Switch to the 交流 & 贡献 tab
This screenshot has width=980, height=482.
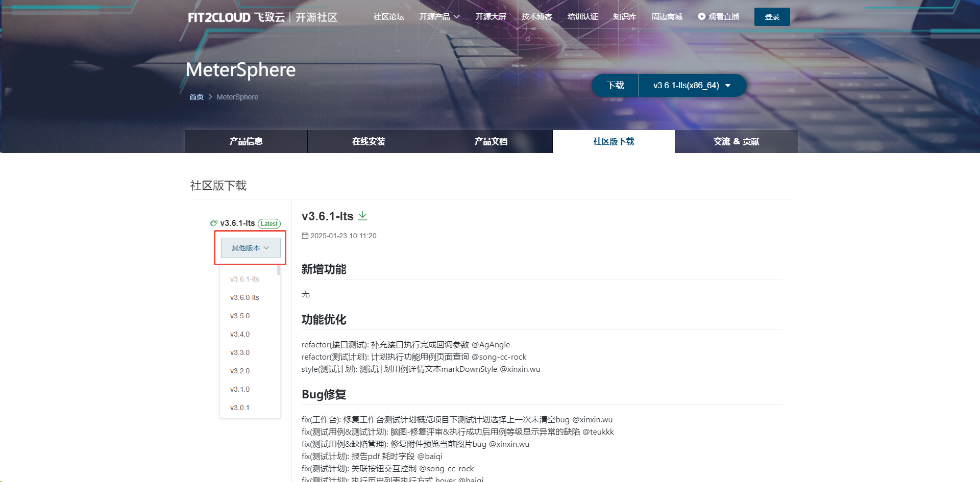click(x=736, y=141)
